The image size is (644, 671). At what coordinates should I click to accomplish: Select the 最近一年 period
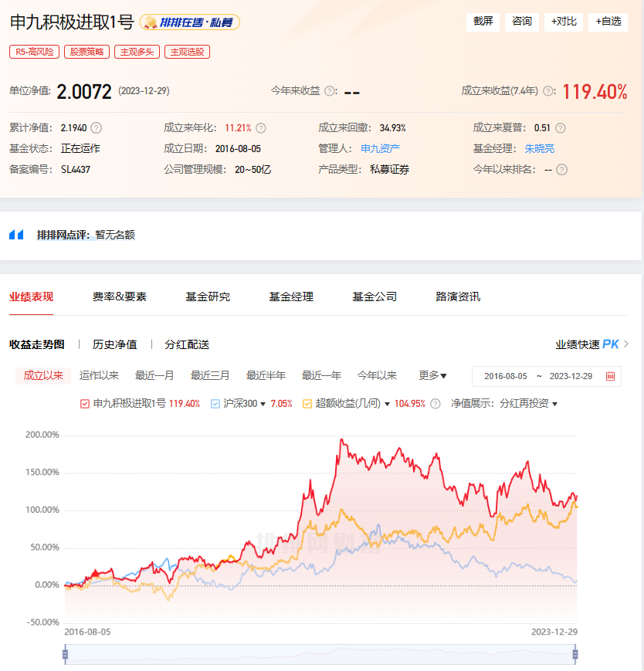point(321,376)
